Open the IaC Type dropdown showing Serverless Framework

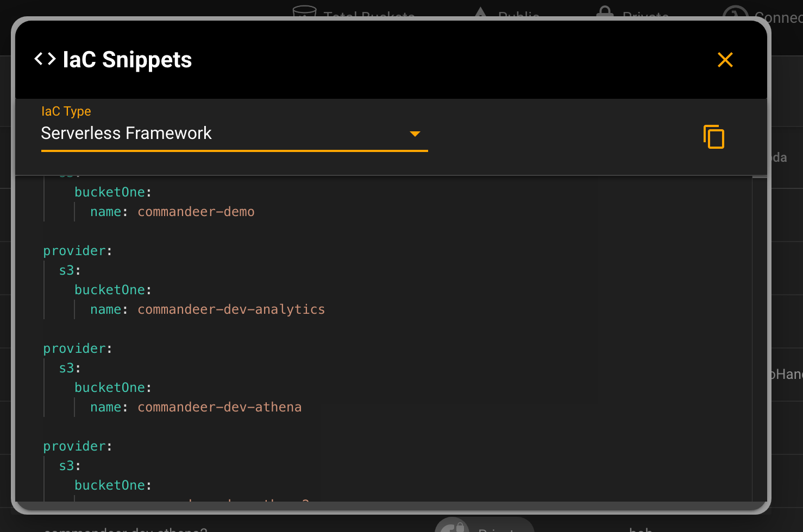(234, 134)
